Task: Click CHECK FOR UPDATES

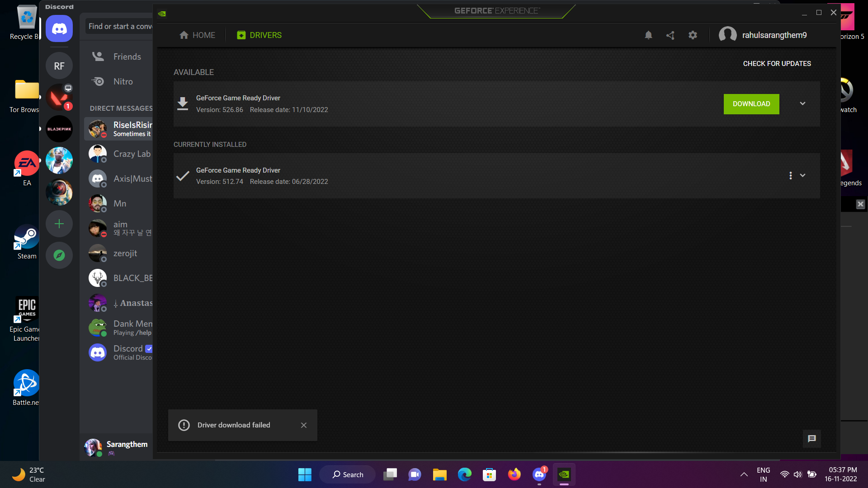Action: (x=777, y=63)
